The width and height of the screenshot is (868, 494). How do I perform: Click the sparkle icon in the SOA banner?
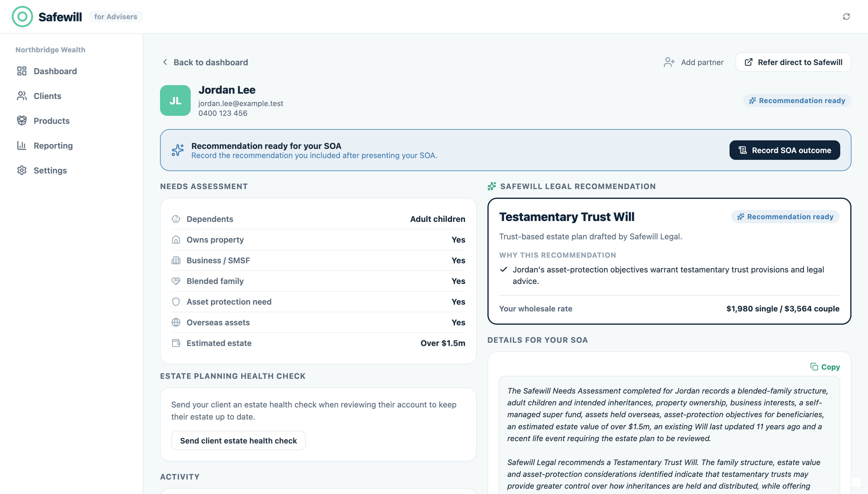tap(178, 150)
